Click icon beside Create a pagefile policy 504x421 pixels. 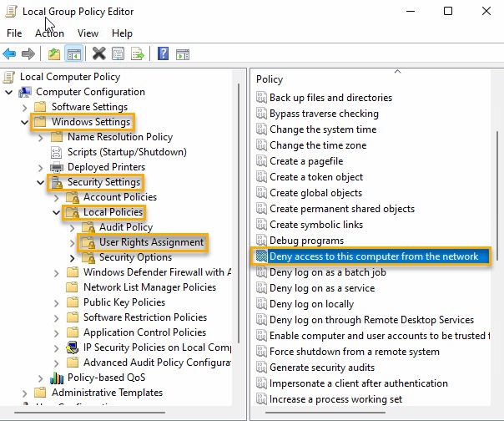(x=261, y=160)
